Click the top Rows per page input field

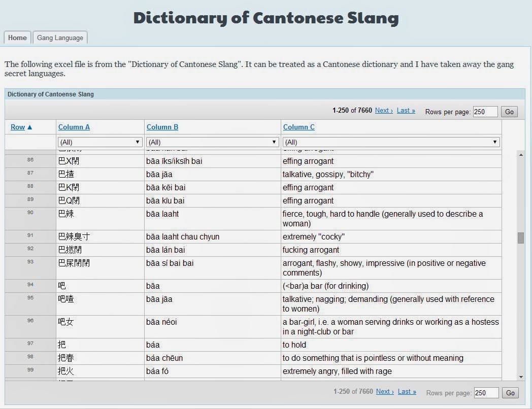(x=485, y=111)
